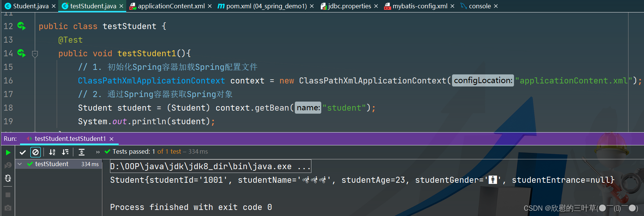Viewport: 644px width, 216px height.
Task: Toggle Show Passed tests checkmark
Action: click(23, 152)
